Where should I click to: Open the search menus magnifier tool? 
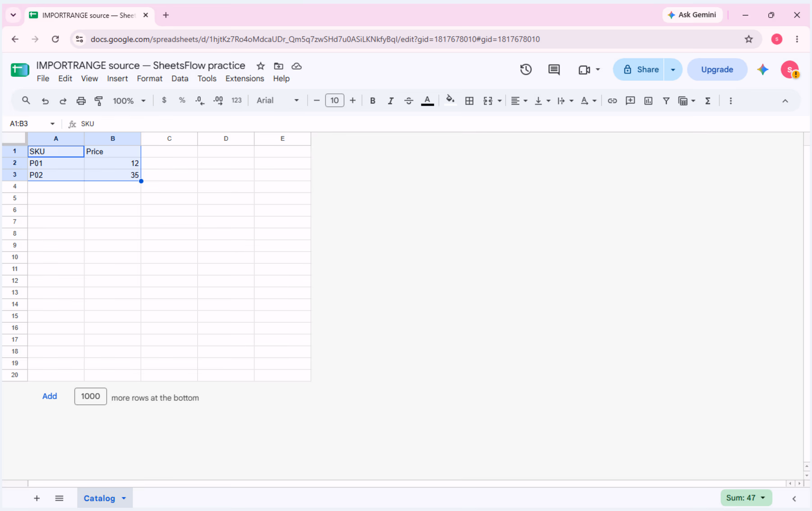(x=26, y=101)
